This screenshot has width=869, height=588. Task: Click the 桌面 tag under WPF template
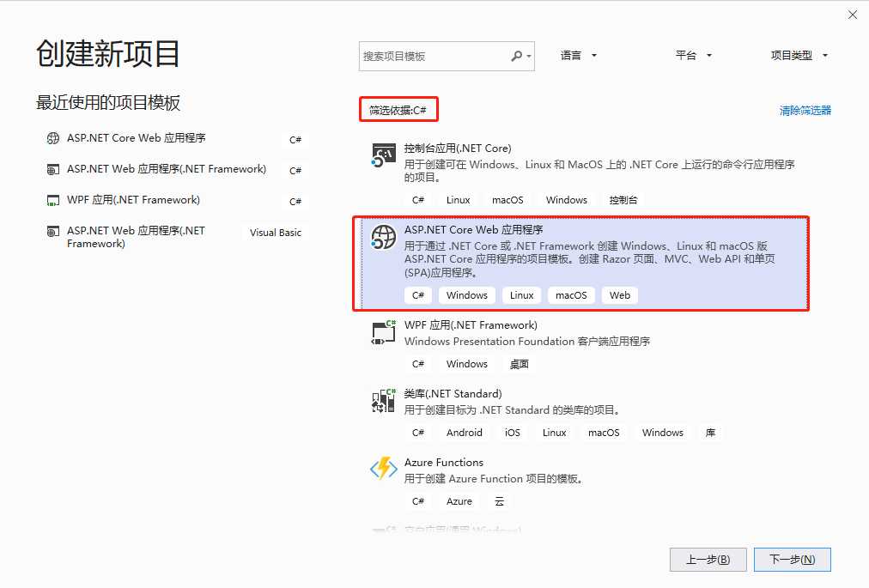pyautogui.click(x=519, y=364)
